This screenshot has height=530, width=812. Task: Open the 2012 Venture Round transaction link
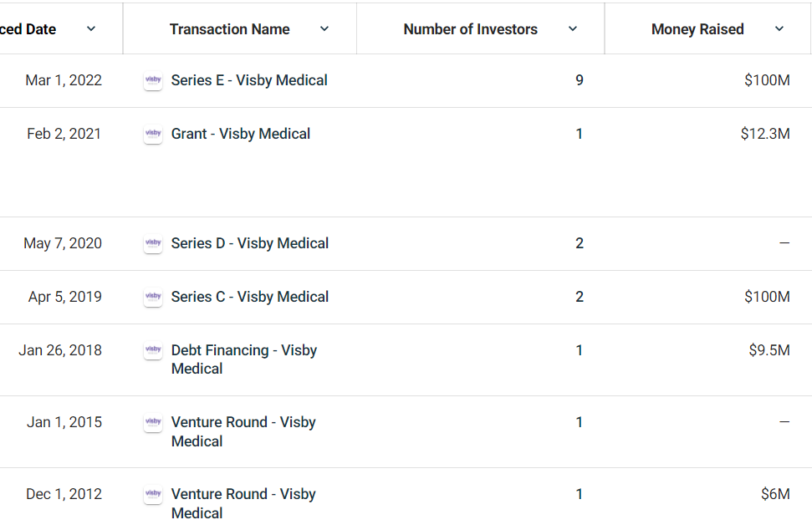coord(243,503)
